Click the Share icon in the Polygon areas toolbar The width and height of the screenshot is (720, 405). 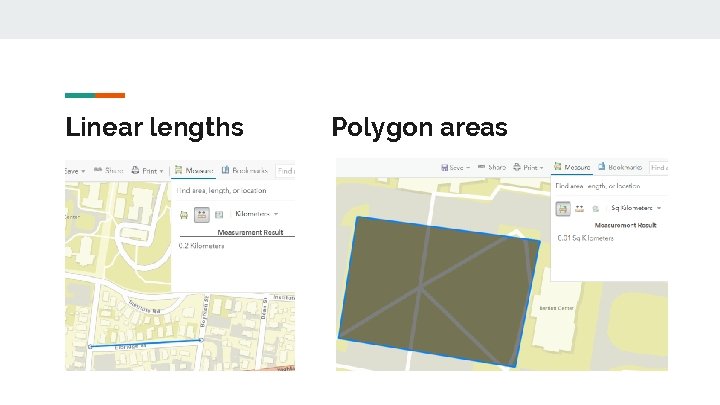(481, 167)
